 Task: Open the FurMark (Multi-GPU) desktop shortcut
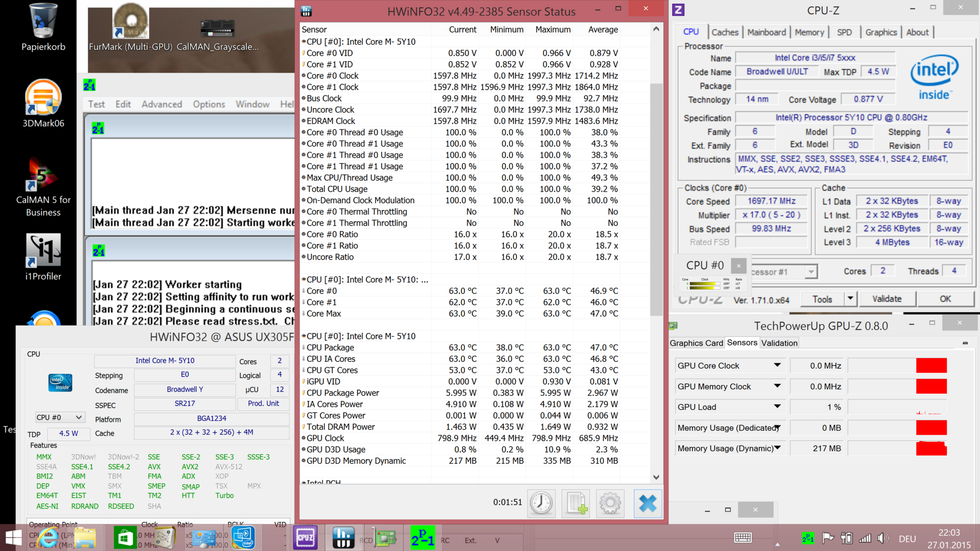click(x=131, y=28)
